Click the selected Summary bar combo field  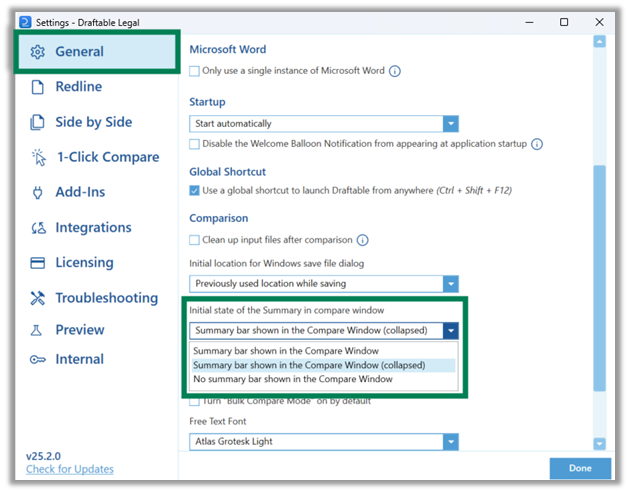324,331
